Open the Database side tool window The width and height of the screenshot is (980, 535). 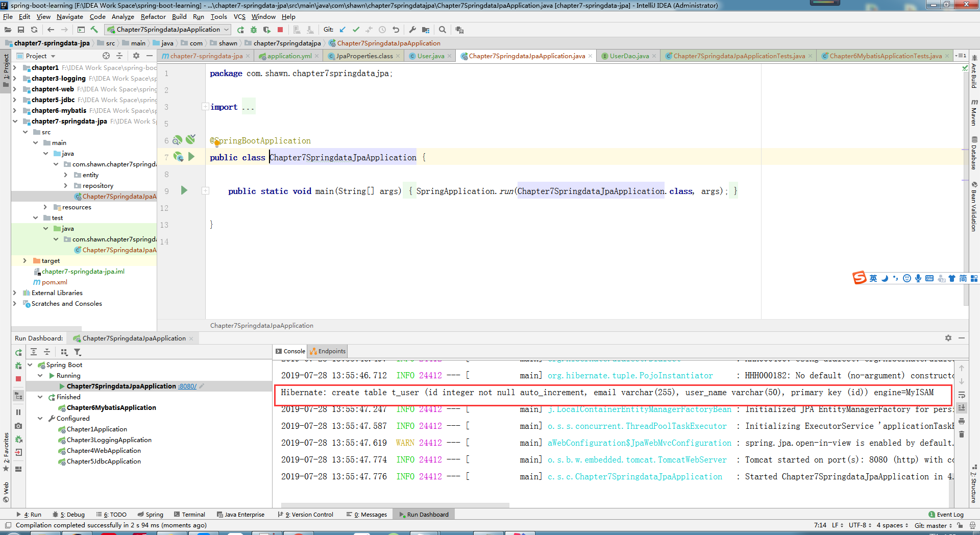(974, 153)
